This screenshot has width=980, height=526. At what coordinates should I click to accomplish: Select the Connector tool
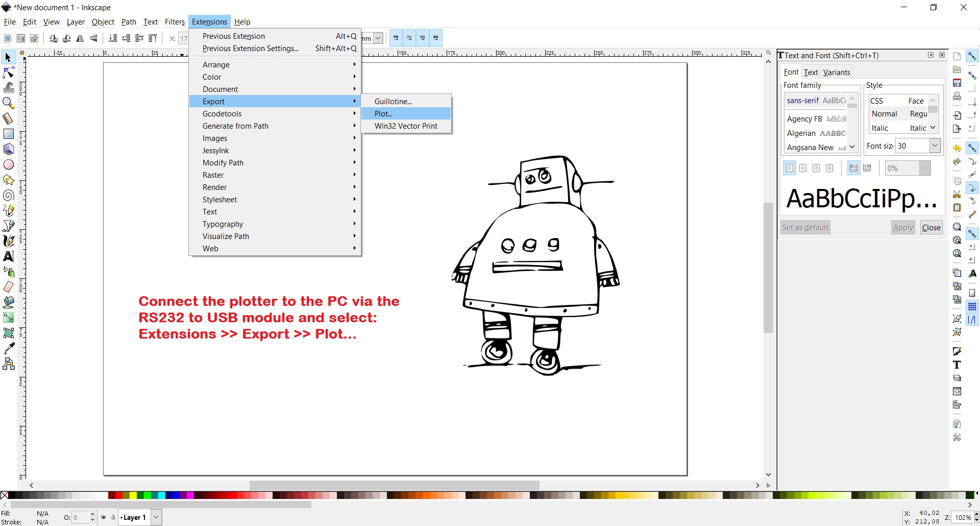click(9, 364)
